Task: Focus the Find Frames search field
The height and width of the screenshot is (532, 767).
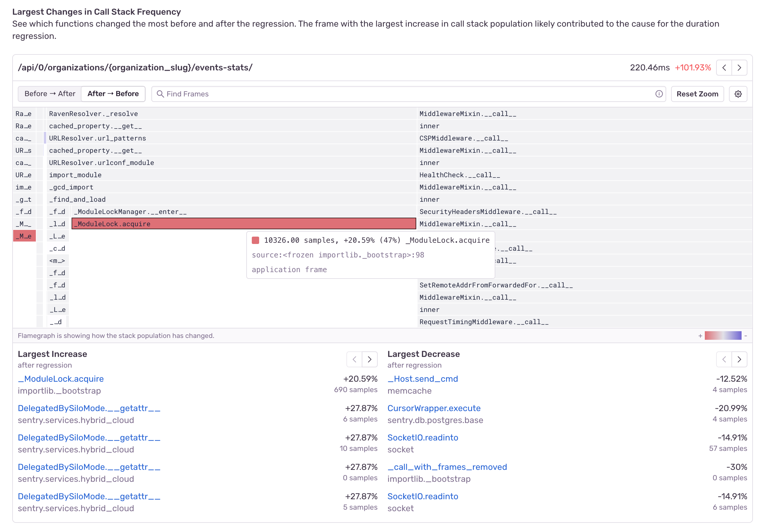Action: coord(400,94)
